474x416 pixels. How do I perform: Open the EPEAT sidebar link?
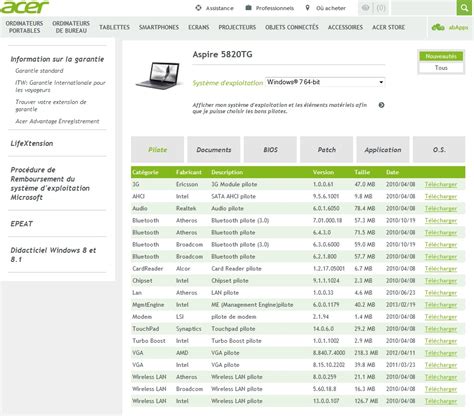(21, 224)
